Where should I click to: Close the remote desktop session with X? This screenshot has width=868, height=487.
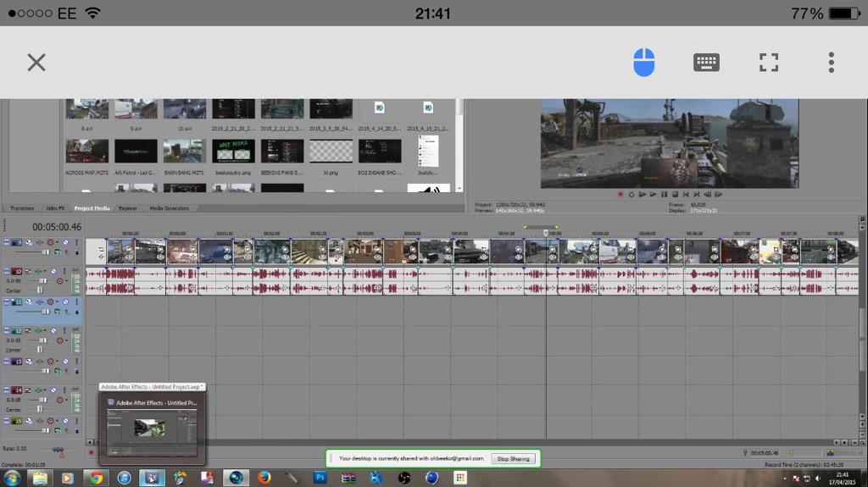(x=36, y=63)
